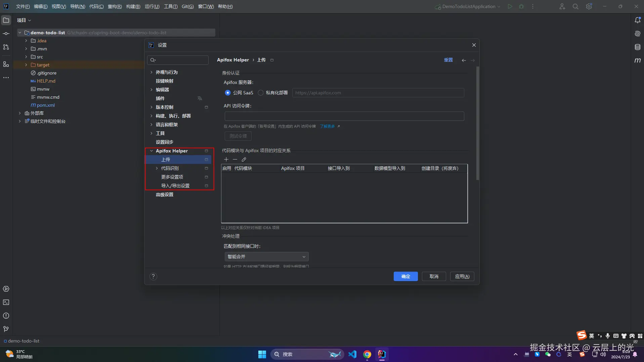The height and width of the screenshot is (362, 644).
Task: Open the Code With Me icon
Action: click(562, 6)
